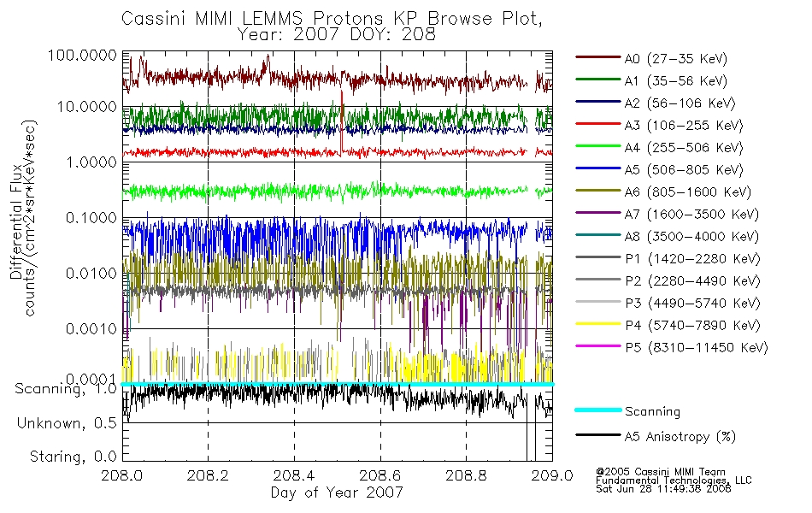Click the P5 (8310-11450 KeV) legend label
Image resolution: width=812 pixels, height=513 pixels.
tap(697, 348)
